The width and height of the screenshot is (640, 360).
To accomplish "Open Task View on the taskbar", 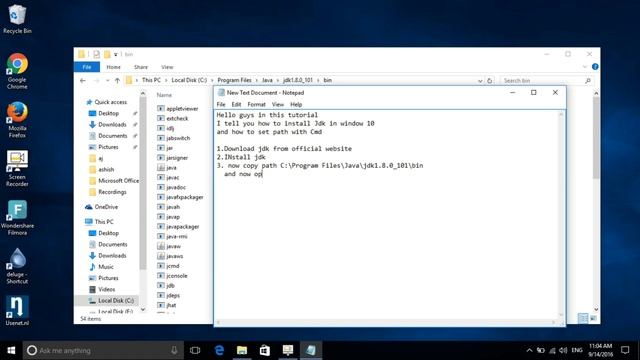I will [195, 350].
